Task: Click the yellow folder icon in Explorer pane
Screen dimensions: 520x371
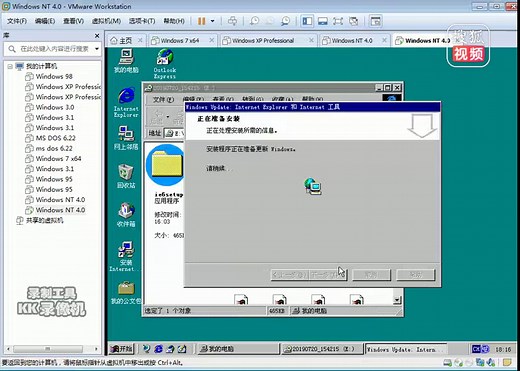Action: 166,165
